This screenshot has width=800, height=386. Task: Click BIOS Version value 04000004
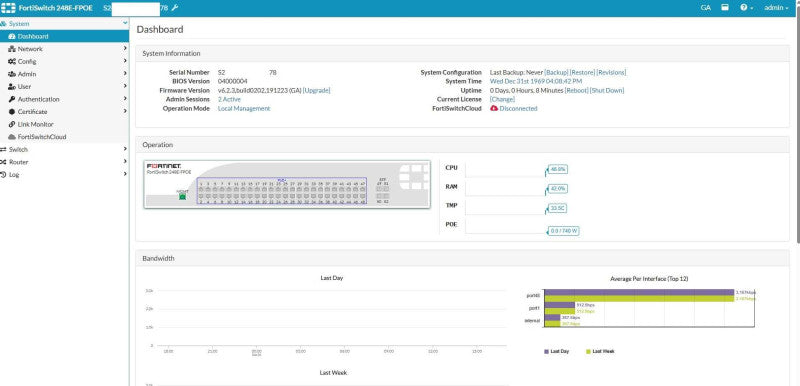tap(233, 82)
